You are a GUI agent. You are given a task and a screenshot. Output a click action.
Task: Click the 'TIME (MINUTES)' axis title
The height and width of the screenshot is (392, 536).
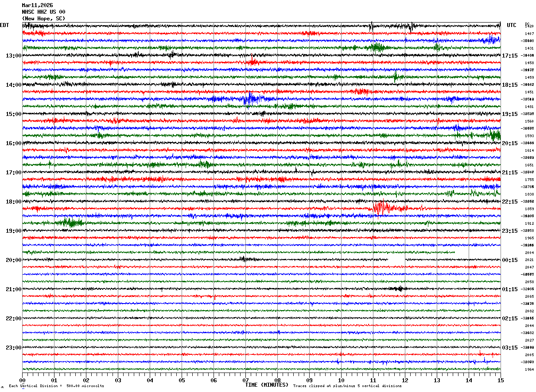click(x=267, y=385)
